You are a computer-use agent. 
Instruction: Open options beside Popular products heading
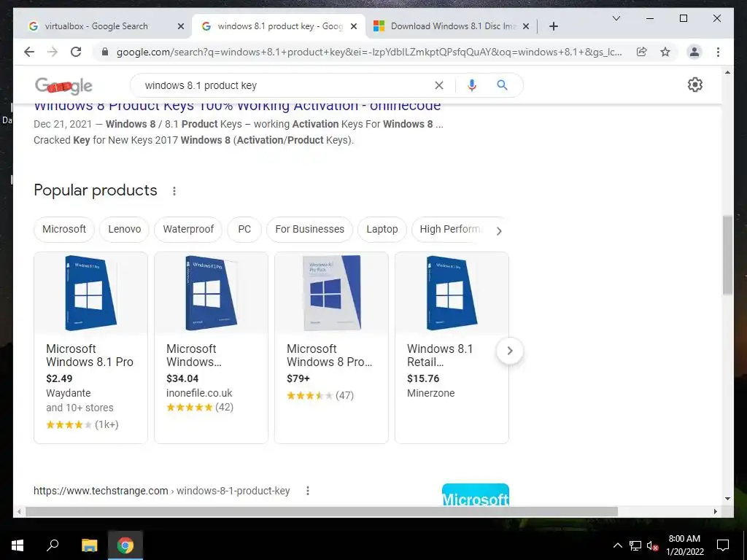pos(174,191)
